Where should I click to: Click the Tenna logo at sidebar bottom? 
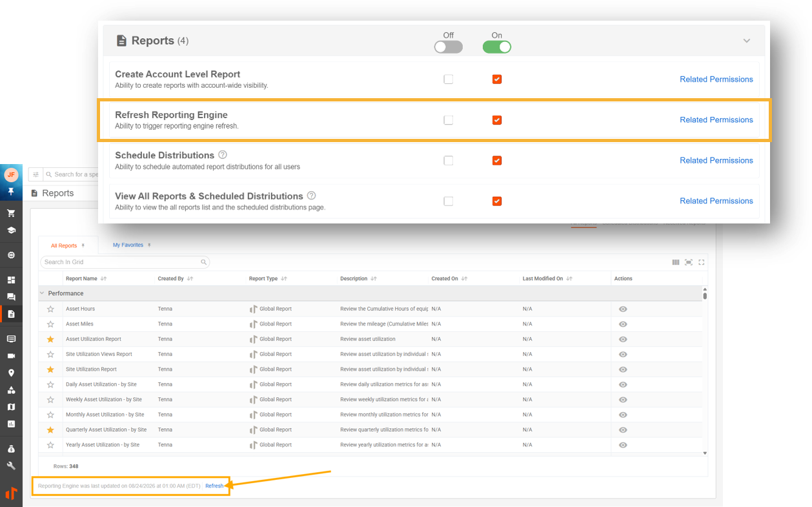11,493
